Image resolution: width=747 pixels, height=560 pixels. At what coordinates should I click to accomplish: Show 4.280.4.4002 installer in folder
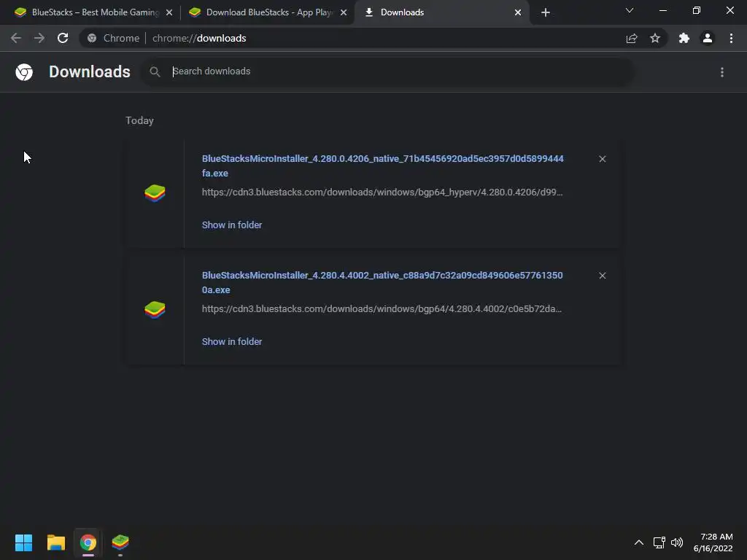click(232, 341)
